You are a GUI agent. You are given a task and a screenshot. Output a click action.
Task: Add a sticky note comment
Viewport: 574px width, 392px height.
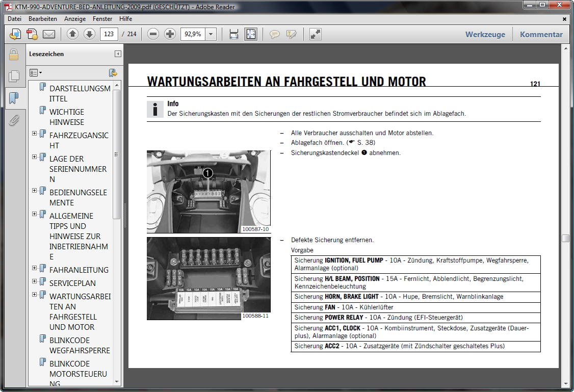pyautogui.click(x=275, y=34)
